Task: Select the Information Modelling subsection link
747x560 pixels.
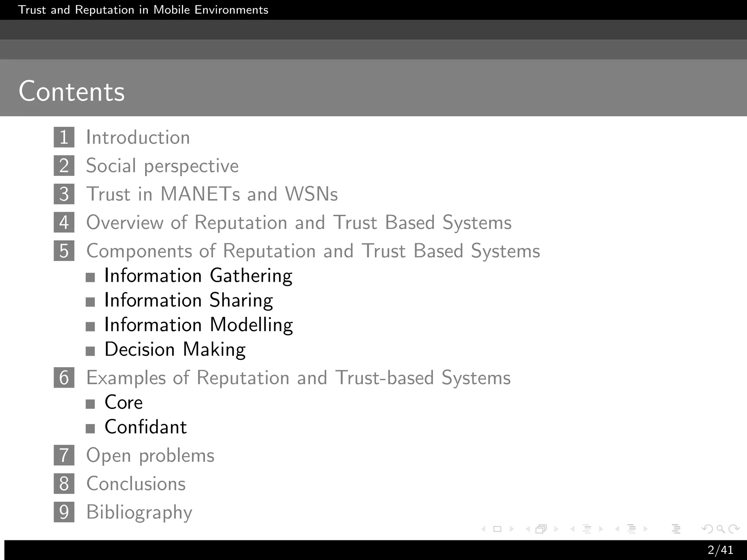Action: pyautogui.click(x=198, y=325)
